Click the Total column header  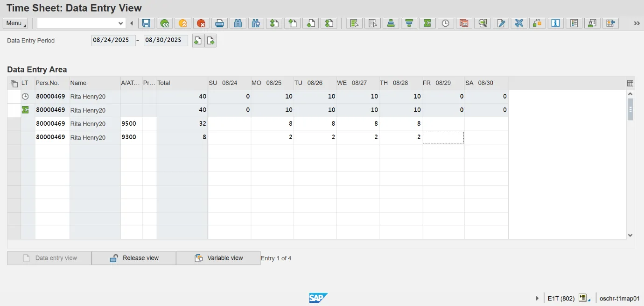pos(182,83)
